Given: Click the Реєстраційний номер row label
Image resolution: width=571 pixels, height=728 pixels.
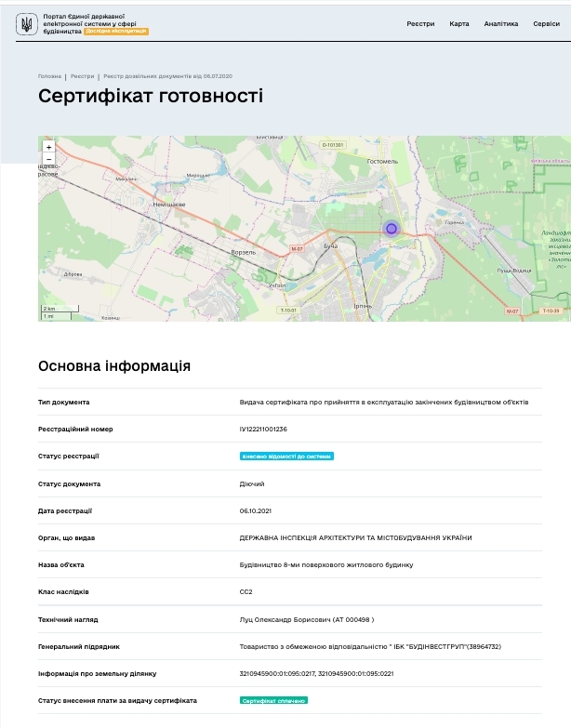Looking at the screenshot, I should coord(75,429).
